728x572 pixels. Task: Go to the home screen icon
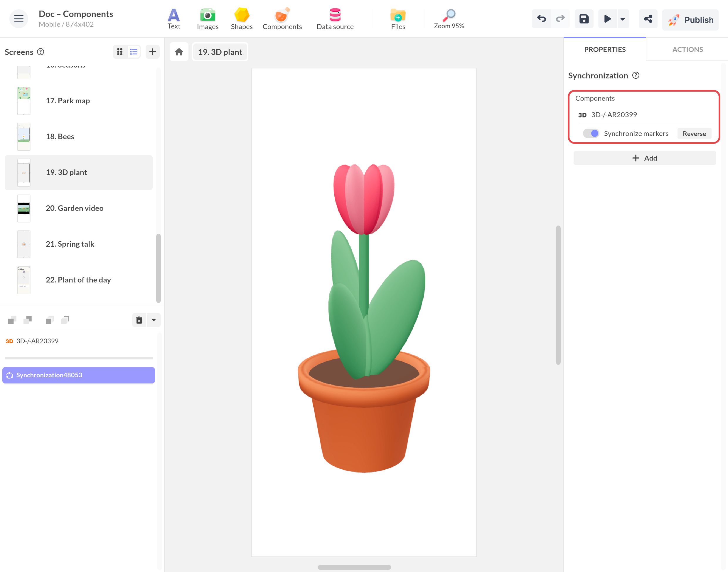[179, 52]
